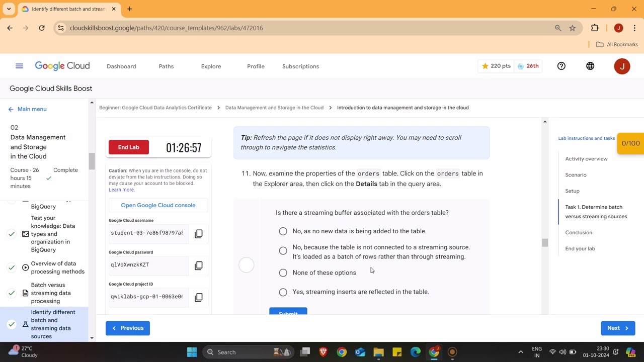The image size is (644, 362).
Task: Jump to Activity overview section
Action: pyautogui.click(x=586, y=159)
